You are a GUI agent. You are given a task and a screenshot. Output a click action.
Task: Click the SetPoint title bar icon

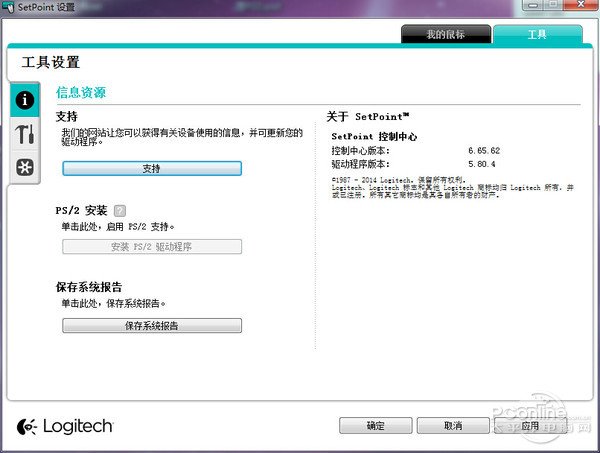pyautogui.click(x=8, y=7)
